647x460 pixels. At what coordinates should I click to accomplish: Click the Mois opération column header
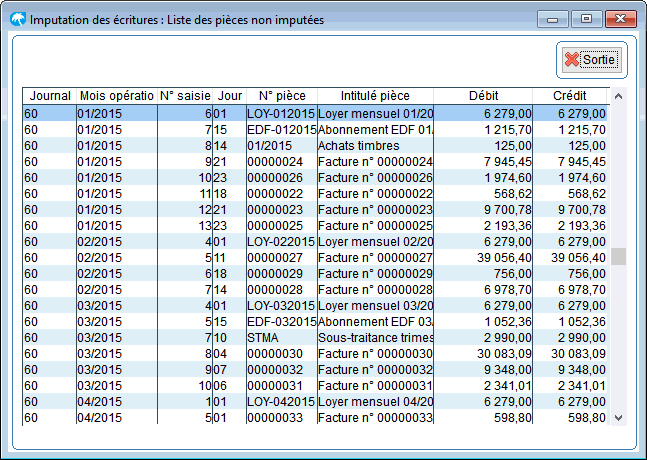[x=116, y=96]
